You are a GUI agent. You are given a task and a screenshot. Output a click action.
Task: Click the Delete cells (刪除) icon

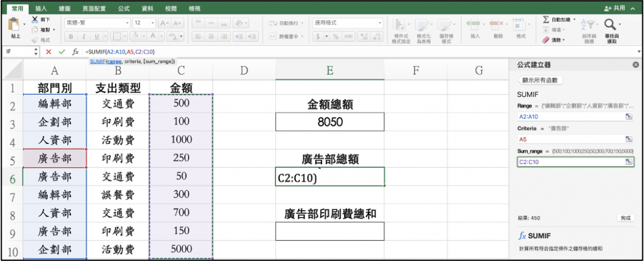coord(497,24)
